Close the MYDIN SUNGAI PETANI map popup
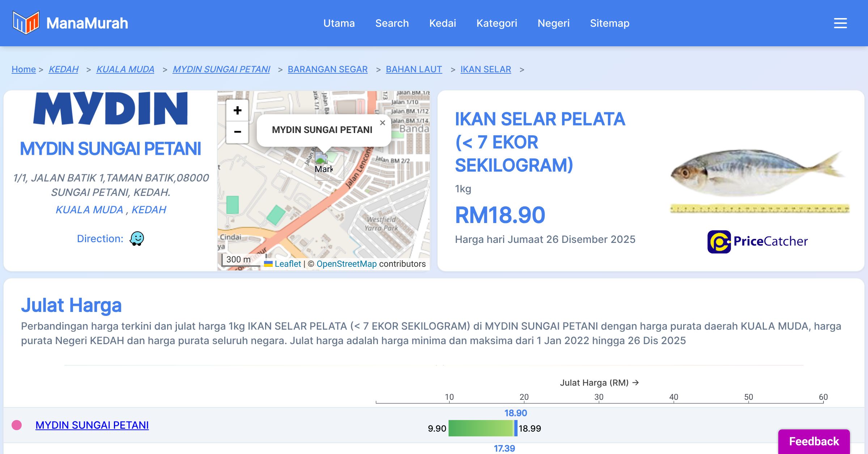Image resolution: width=868 pixels, height=454 pixels. (x=382, y=123)
